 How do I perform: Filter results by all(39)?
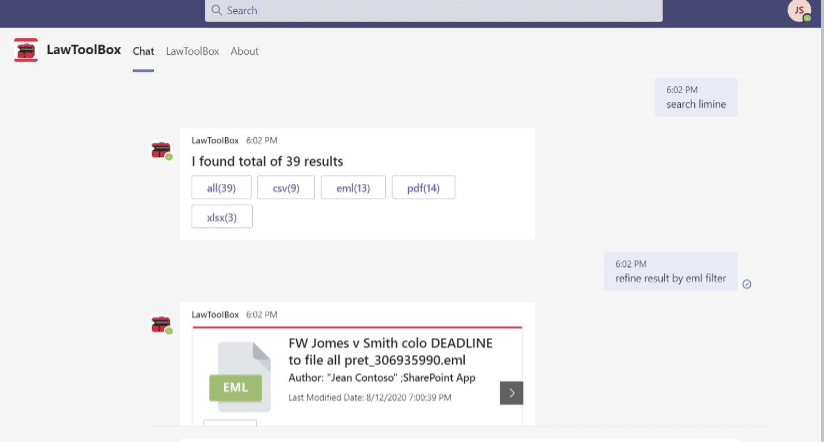[221, 188]
